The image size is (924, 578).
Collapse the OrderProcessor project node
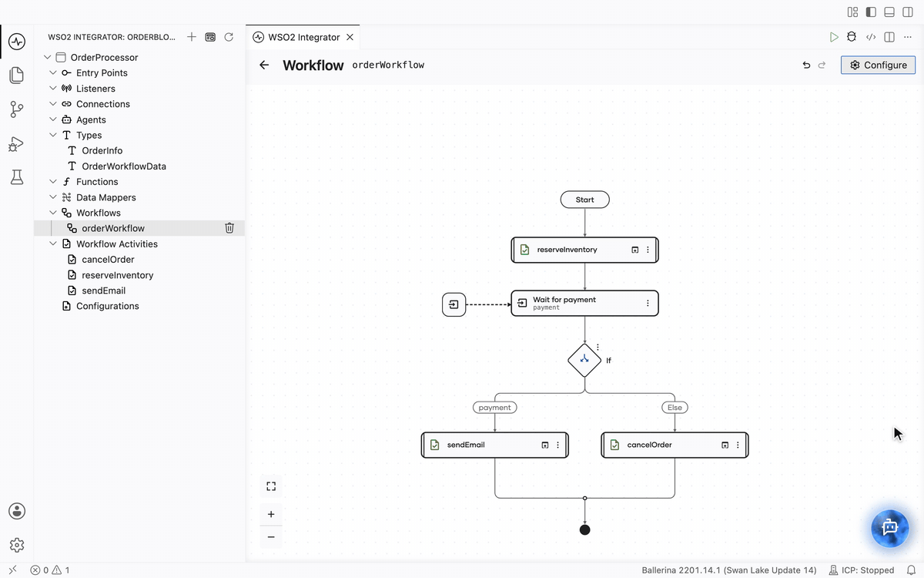point(47,57)
